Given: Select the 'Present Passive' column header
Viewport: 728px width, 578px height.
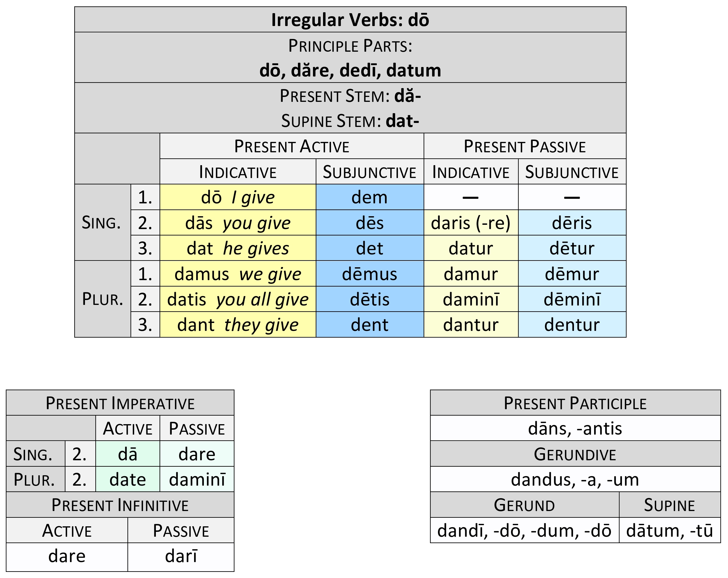Looking at the screenshot, I should pos(524,146).
